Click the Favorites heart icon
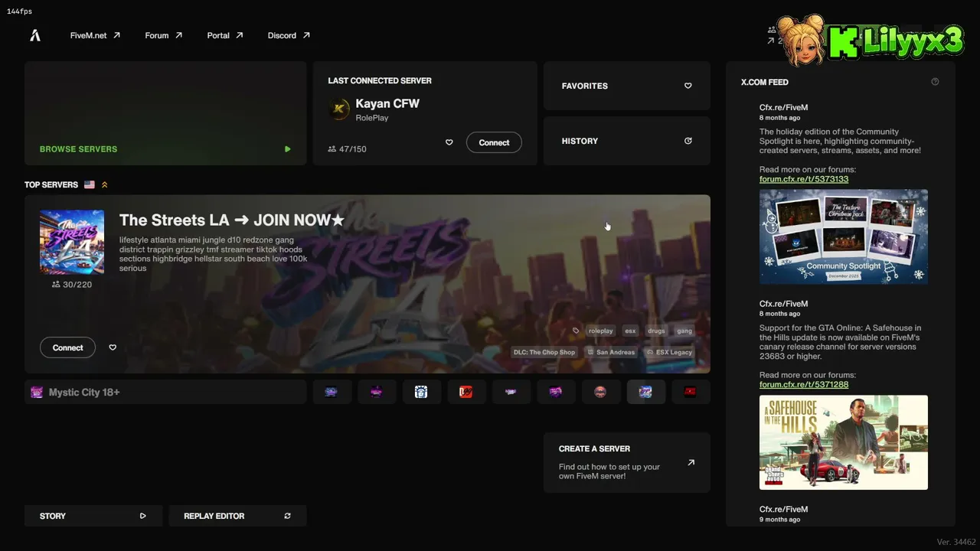The image size is (980, 551). pos(688,86)
